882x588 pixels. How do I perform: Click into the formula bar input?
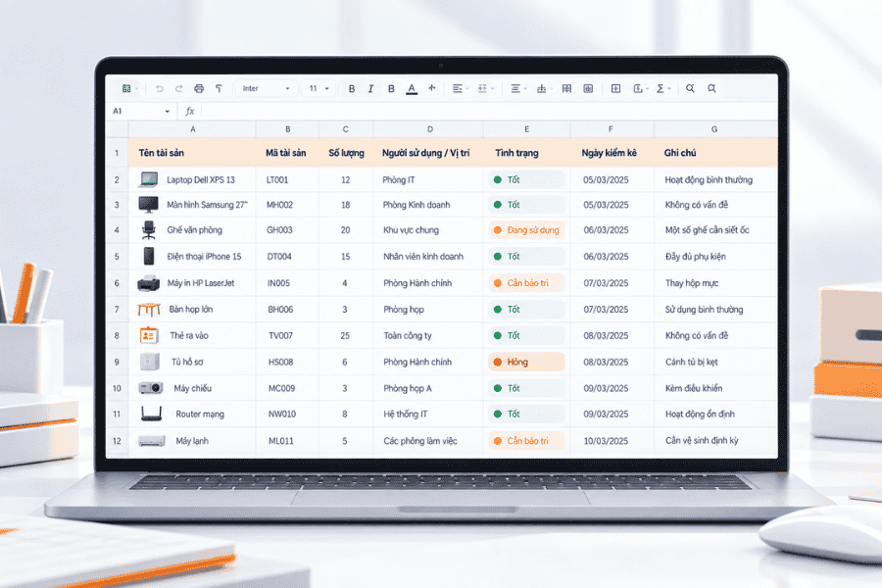pyautogui.click(x=489, y=111)
